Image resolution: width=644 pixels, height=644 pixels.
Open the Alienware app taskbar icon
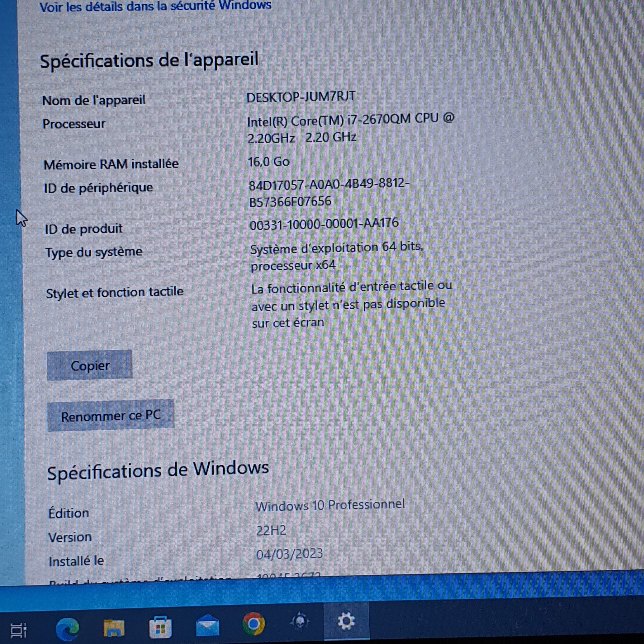click(300, 622)
